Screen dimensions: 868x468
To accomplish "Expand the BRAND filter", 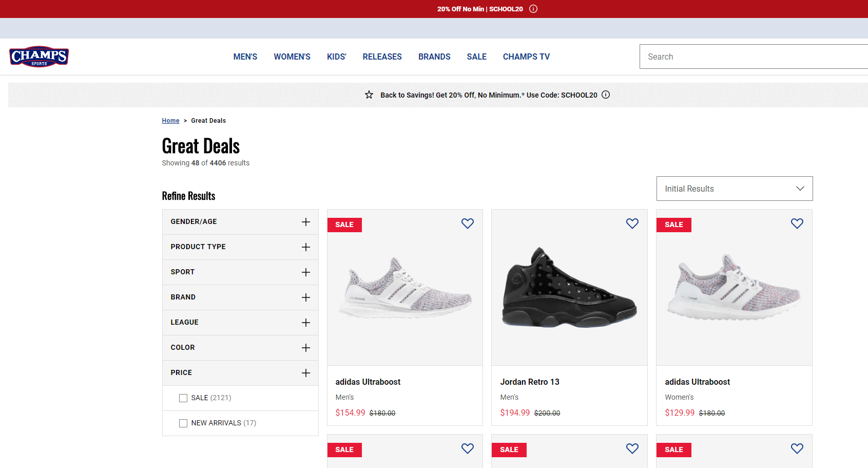I will click(240, 297).
